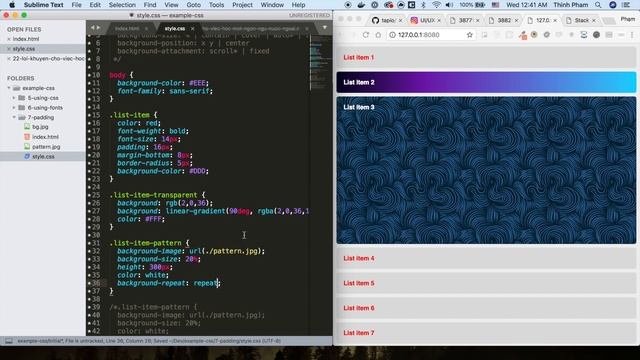640x360 pixels.
Task: Click the Chrome address bar 127.0.0.1:8080
Action: (x=431, y=35)
